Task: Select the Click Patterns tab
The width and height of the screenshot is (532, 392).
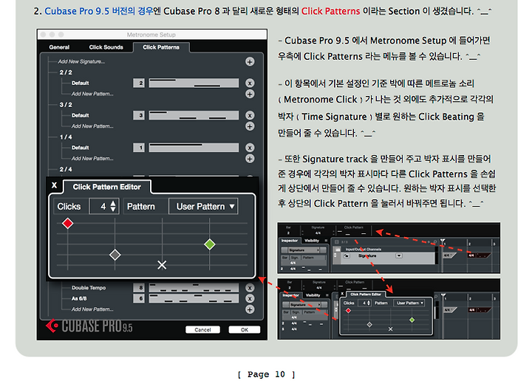Action: (161, 47)
